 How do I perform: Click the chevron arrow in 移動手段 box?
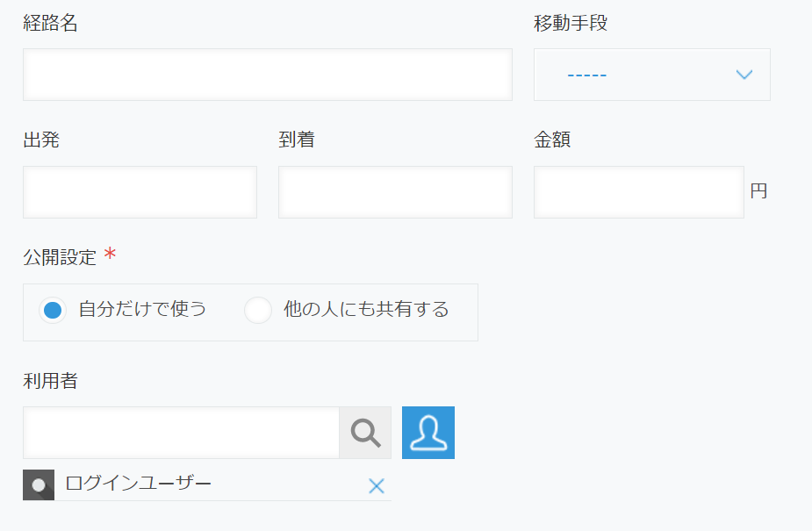tap(744, 75)
